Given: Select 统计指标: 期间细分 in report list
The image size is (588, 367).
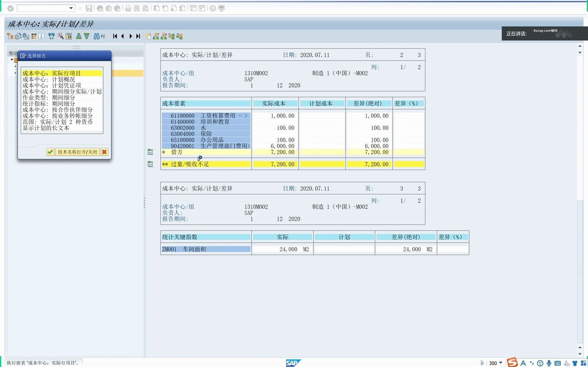Looking at the screenshot, I should [62, 104].
